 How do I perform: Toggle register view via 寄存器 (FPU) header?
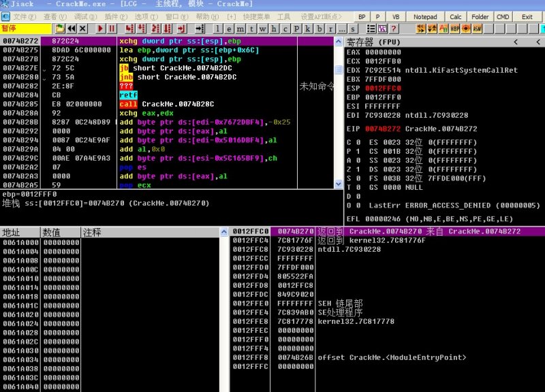[x=373, y=42]
